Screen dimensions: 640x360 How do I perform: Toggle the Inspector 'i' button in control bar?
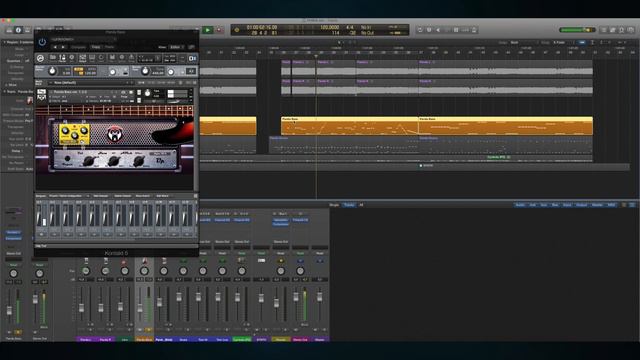click(x=18, y=30)
